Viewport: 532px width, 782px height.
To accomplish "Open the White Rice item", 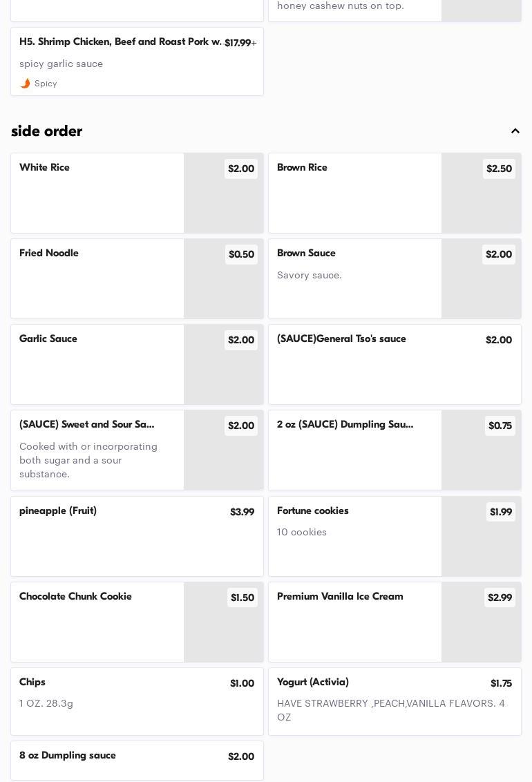I will click(x=137, y=193).
